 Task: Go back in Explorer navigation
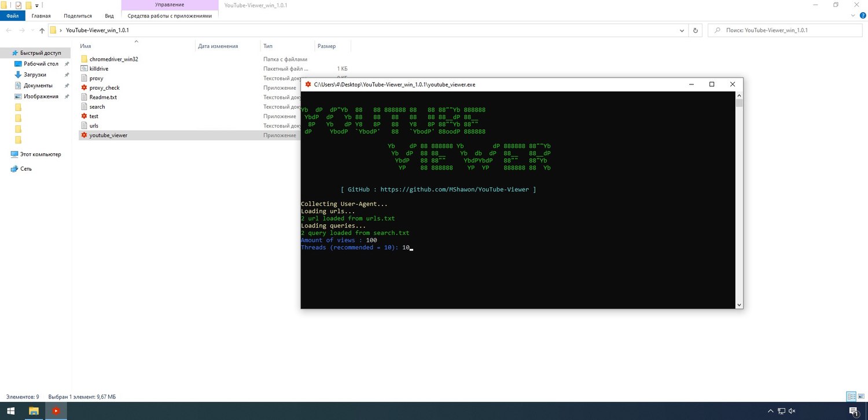click(9, 30)
